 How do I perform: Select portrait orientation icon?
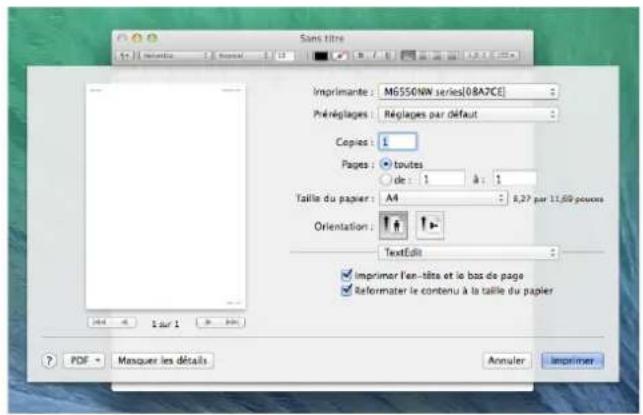pos(393,225)
